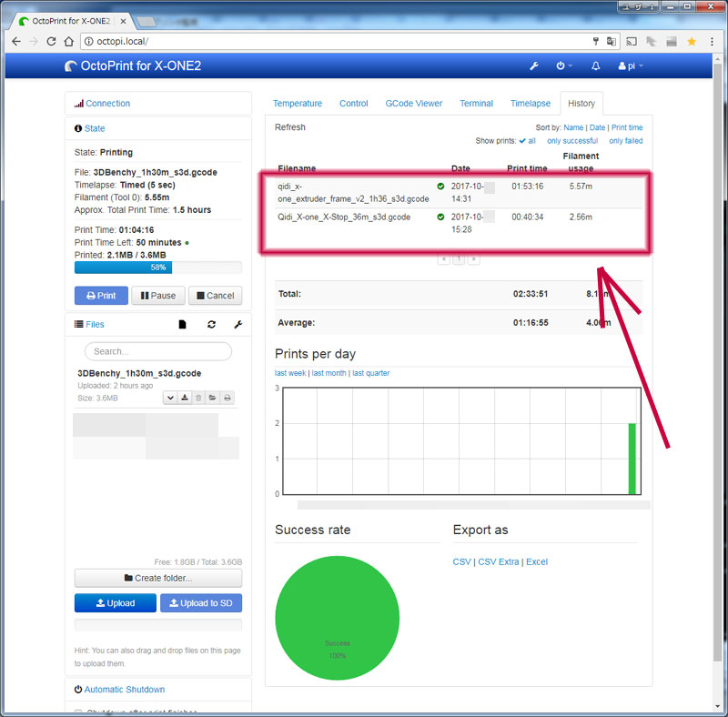Click the browser home icon
The image size is (728, 717).
[69, 41]
